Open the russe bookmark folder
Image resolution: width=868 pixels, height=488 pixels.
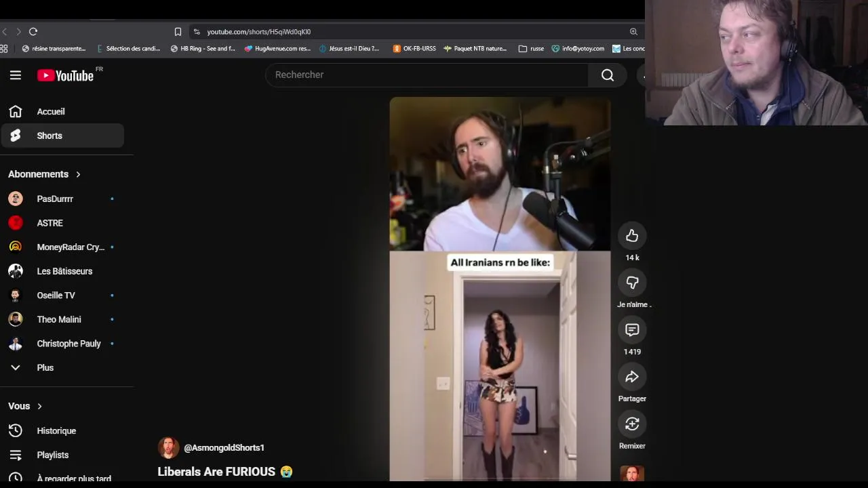tap(531, 49)
